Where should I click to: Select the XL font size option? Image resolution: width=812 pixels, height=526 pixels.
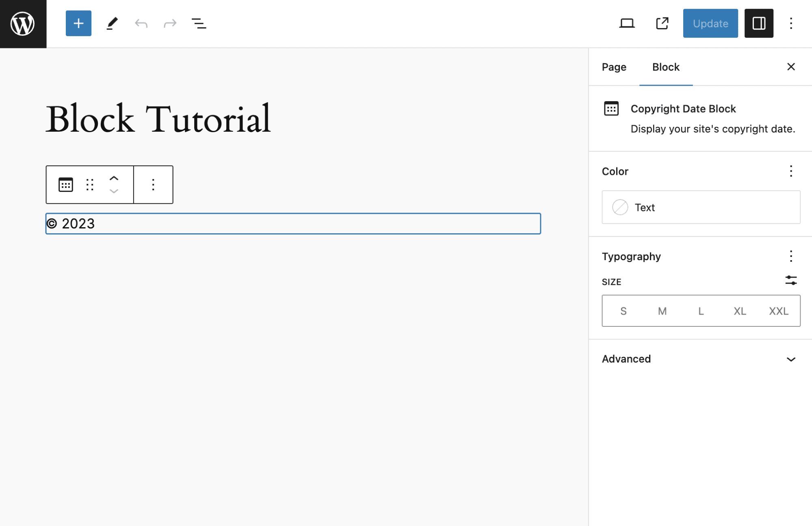coord(739,311)
